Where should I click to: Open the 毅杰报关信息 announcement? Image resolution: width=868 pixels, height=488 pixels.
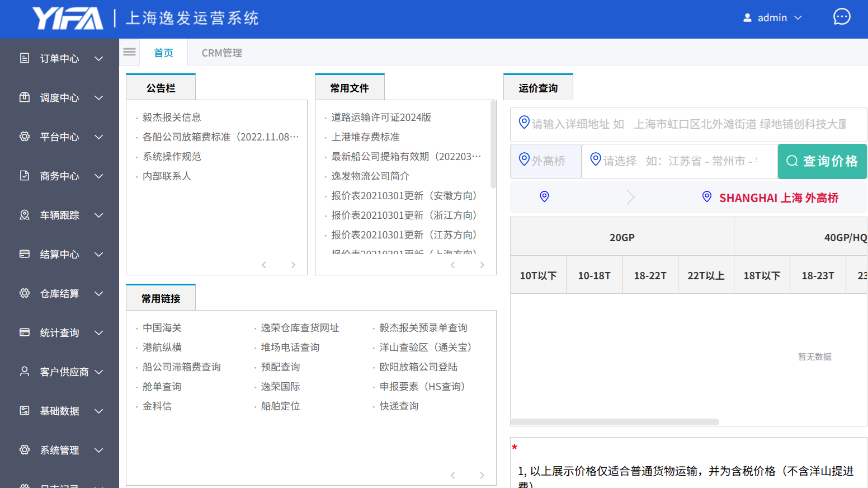[172, 117]
